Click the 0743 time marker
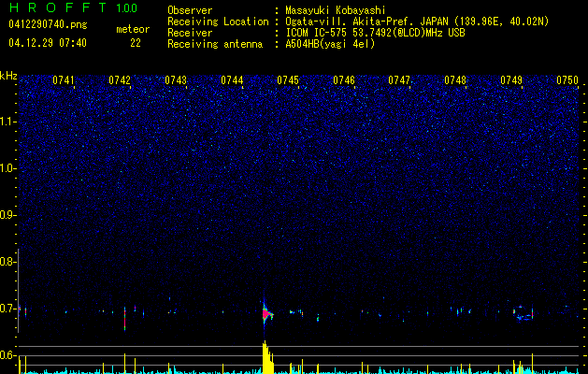 click(176, 80)
